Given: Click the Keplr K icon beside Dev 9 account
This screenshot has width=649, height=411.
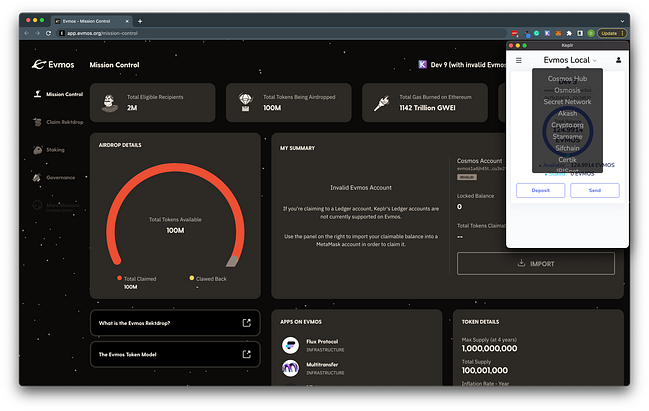Looking at the screenshot, I should tap(422, 65).
